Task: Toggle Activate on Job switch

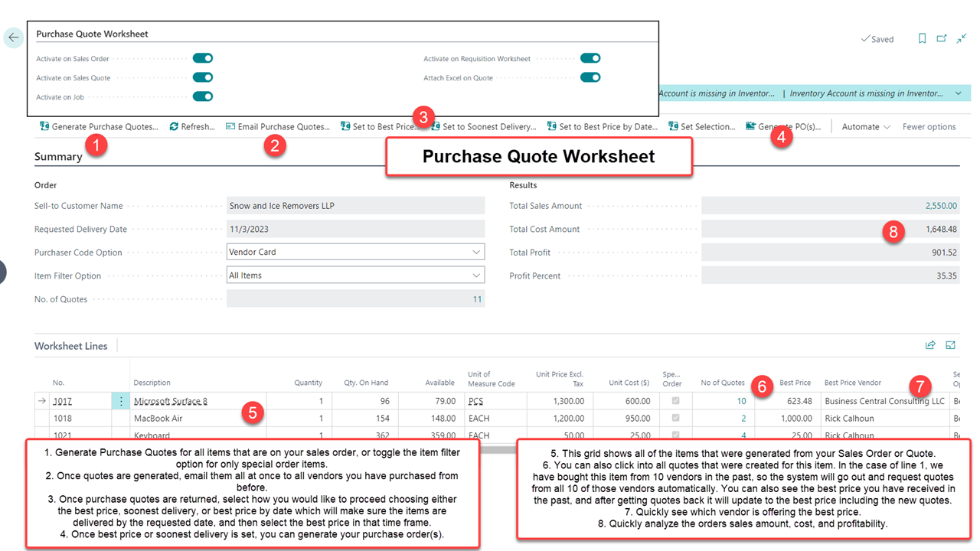Action: point(202,96)
